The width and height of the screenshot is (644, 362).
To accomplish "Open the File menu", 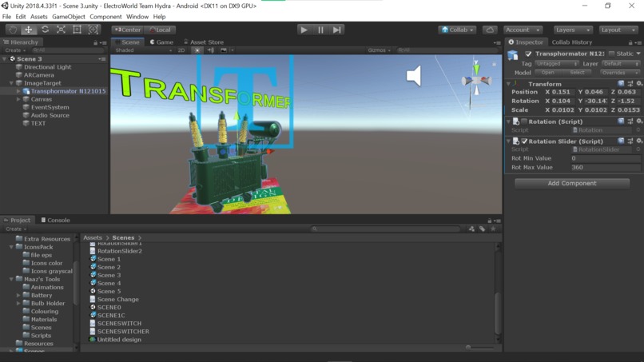I will (x=6, y=17).
